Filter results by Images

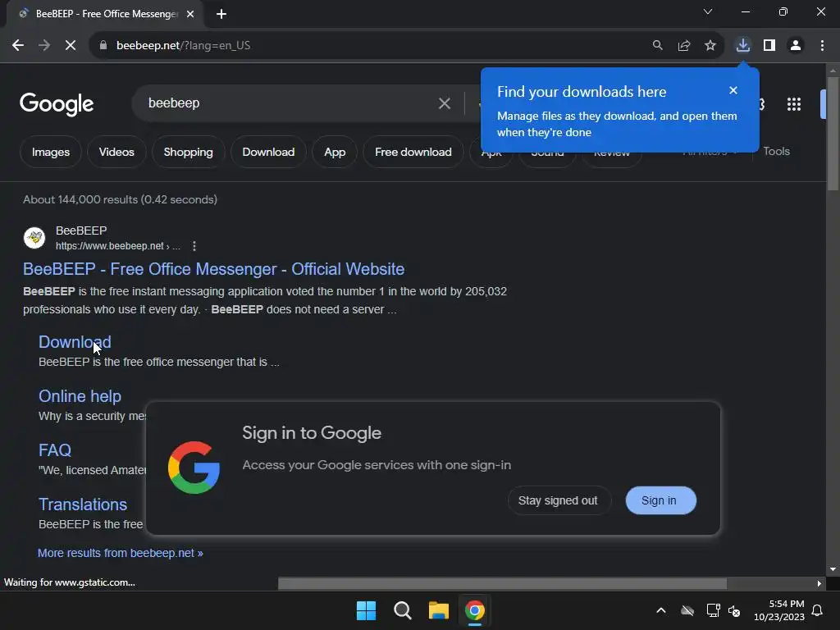coord(51,152)
